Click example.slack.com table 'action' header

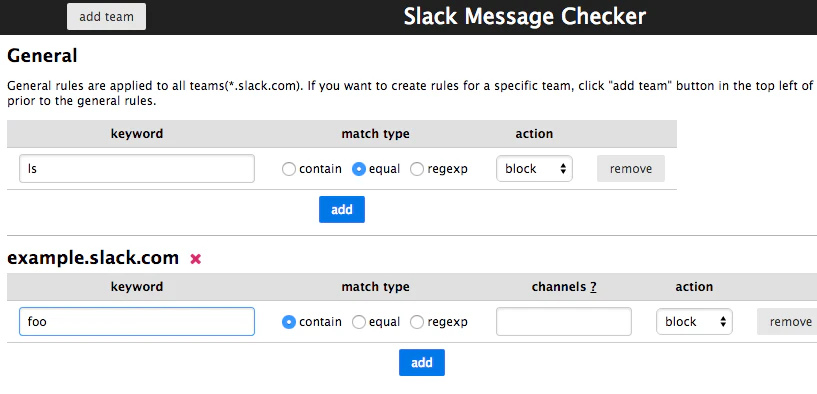pyautogui.click(x=694, y=287)
